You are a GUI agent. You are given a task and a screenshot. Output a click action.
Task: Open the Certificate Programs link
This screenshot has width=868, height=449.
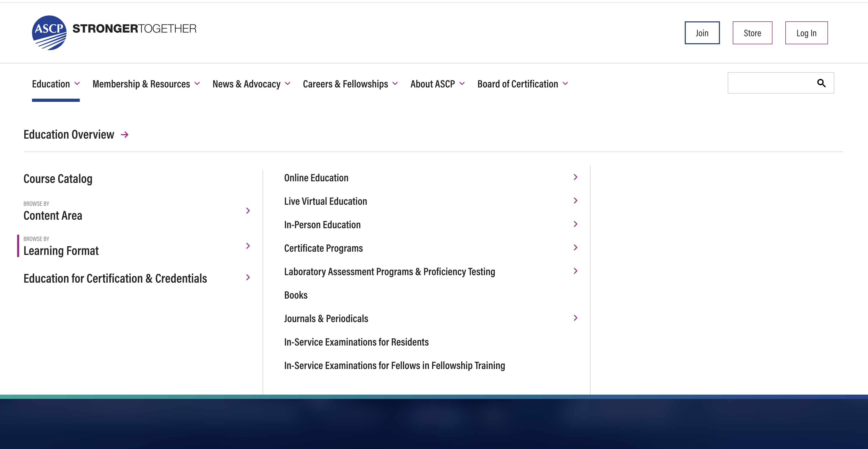click(x=324, y=248)
